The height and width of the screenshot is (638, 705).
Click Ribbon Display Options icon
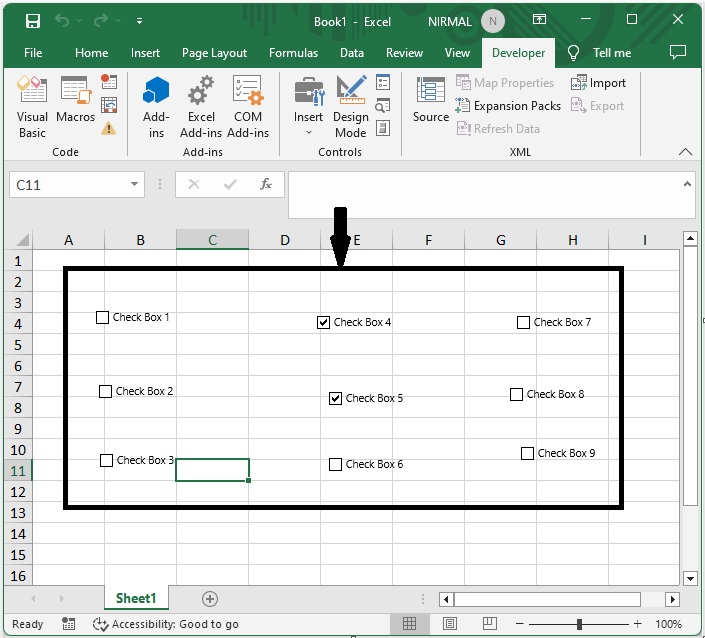pos(539,19)
